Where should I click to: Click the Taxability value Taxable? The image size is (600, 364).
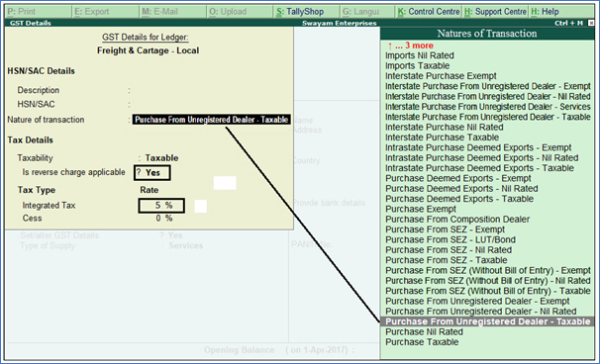pyautogui.click(x=161, y=158)
